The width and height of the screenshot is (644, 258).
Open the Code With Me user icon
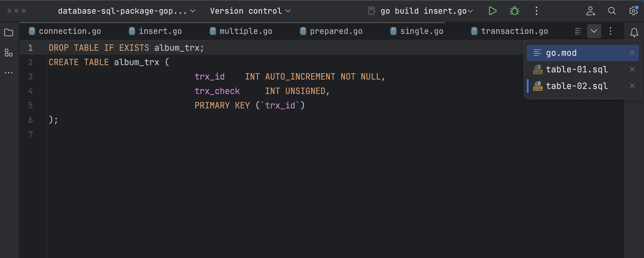591,11
